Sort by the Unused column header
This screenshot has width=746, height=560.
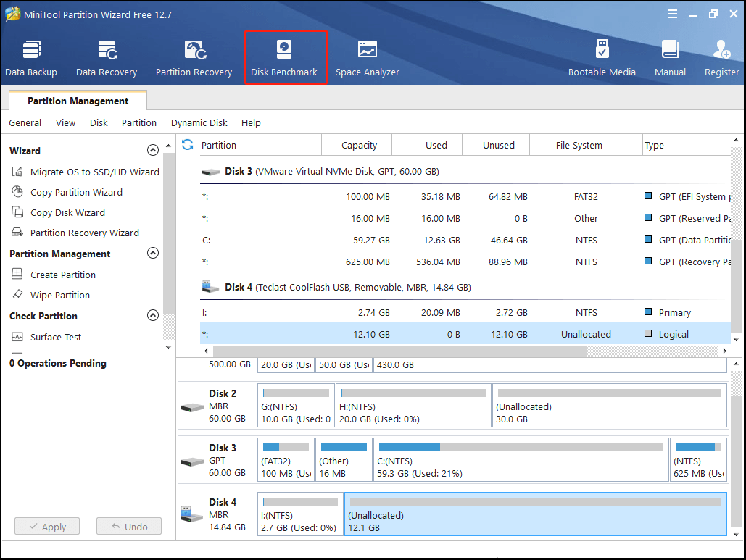coord(496,145)
